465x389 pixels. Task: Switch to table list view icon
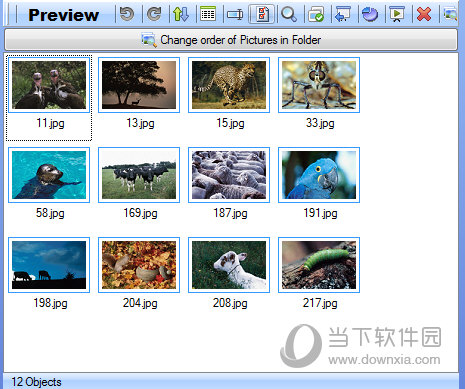(x=208, y=15)
